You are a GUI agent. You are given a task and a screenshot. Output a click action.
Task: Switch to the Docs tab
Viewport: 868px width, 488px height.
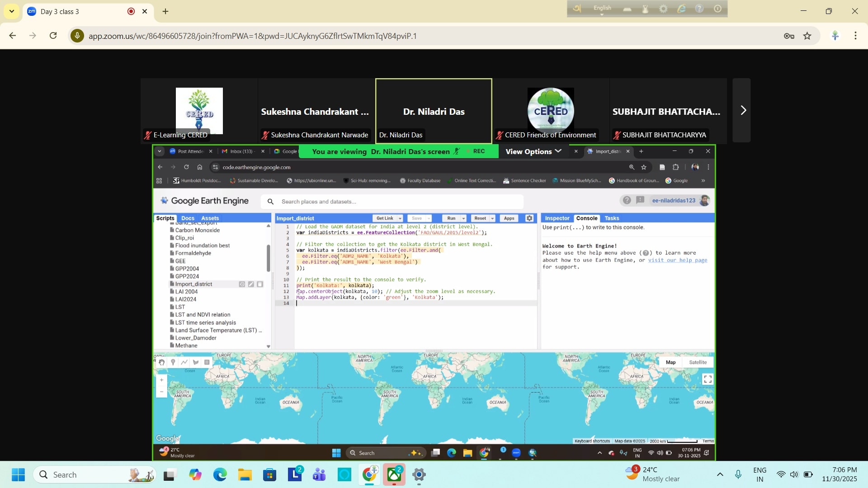click(188, 218)
